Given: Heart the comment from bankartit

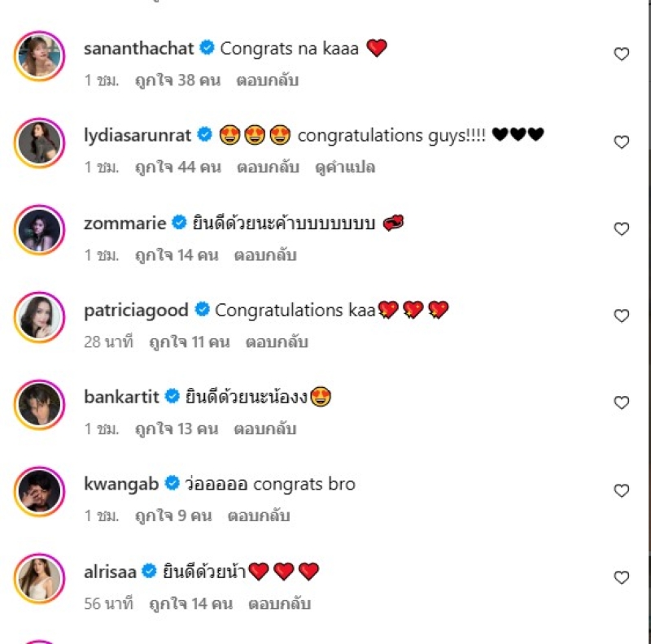Looking at the screenshot, I should click(621, 403).
